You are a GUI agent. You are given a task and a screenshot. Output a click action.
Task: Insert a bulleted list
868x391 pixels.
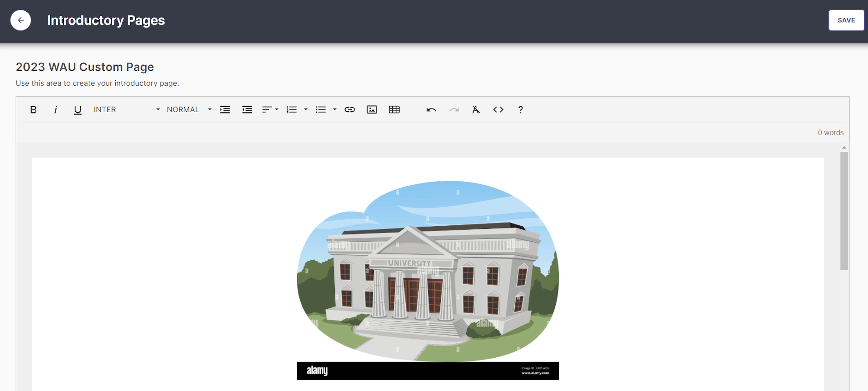click(x=321, y=110)
